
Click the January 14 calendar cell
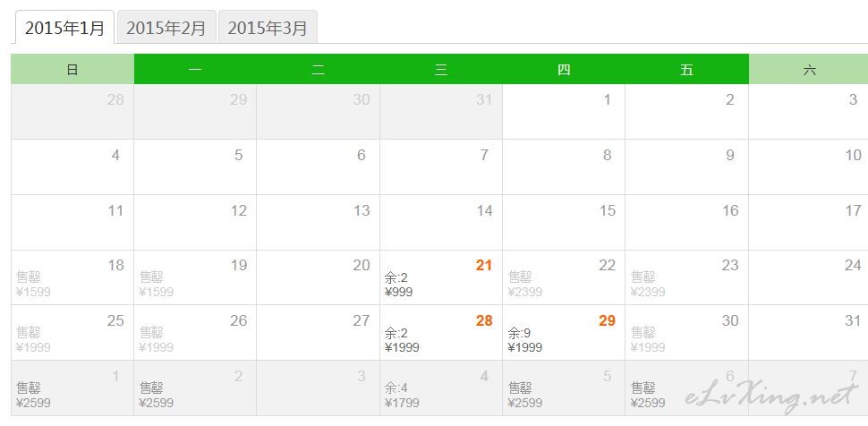441,222
